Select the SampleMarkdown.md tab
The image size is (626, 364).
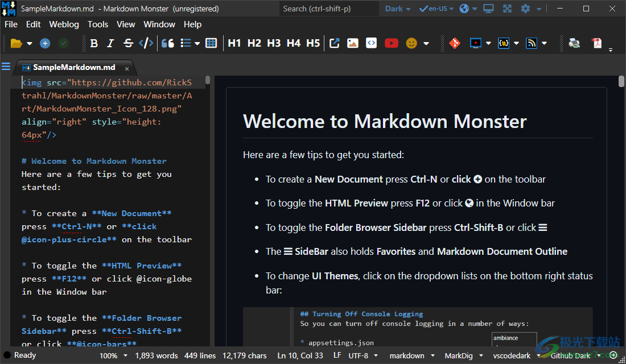[x=74, y=68]
